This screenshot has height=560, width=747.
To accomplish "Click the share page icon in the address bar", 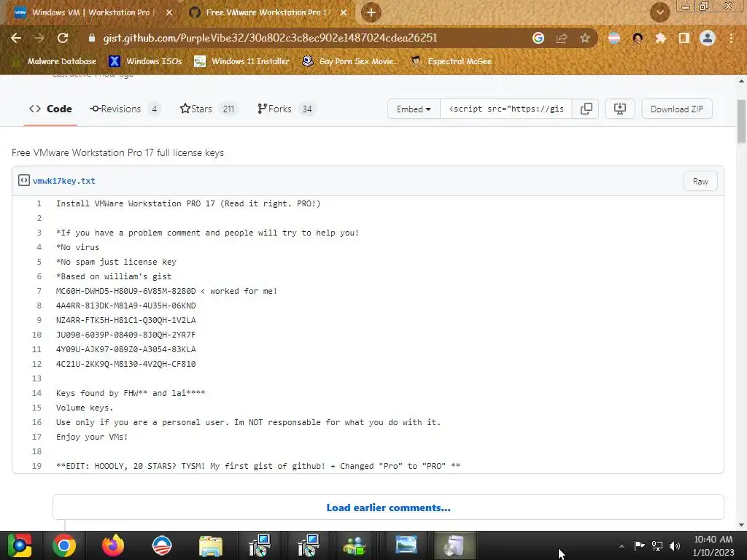I will click(562, 38).
